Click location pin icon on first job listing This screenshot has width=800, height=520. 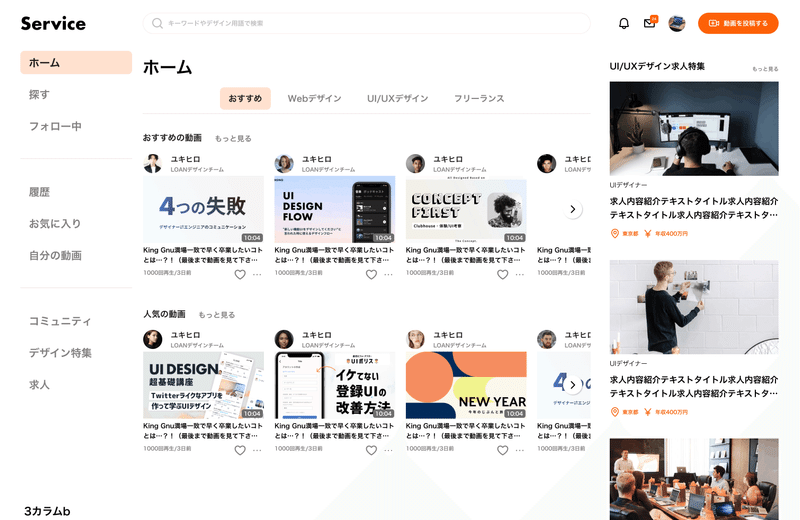(615, 233)
